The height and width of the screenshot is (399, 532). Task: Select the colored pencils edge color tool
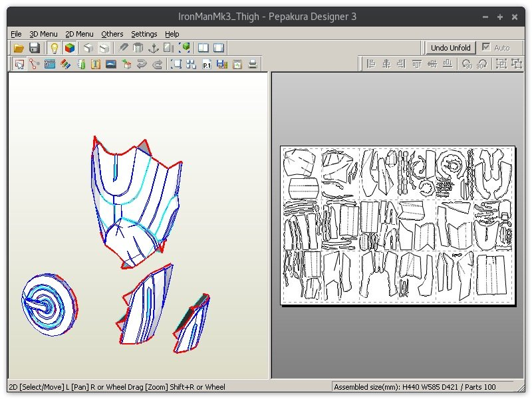pyautogui.click(x=65, y=64)
